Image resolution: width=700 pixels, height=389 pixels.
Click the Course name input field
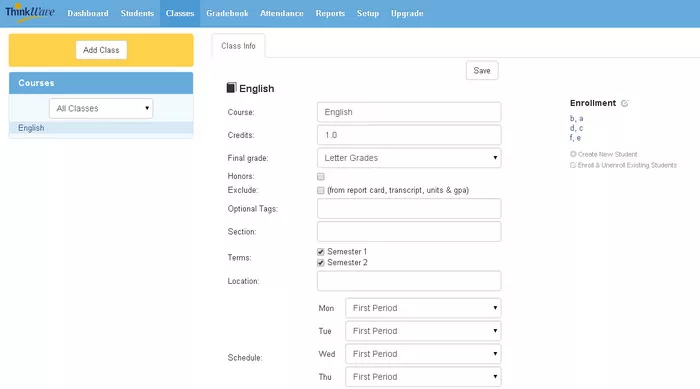409,112
